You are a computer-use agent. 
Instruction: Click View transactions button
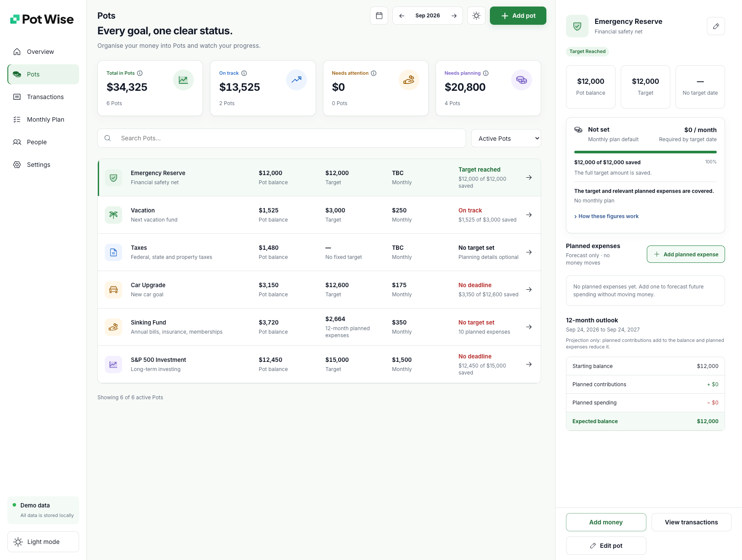point(692,522)
